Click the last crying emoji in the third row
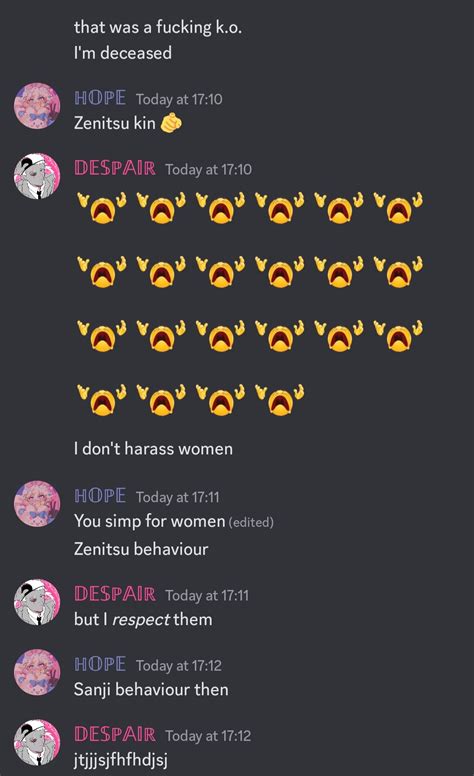Screen dimensions: 474x776 click(398, 335)
